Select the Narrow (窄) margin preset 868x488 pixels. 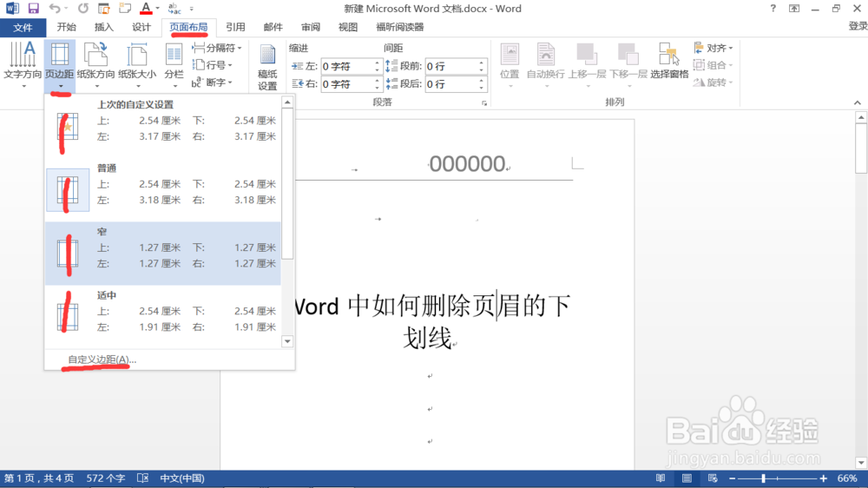[x=163, y=254]
